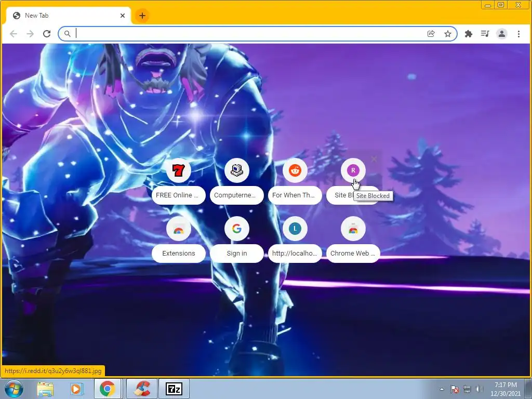Launch Windows Media Player from taskbar
This screenshot has height=399, width=532.
(x=76, y=389)
